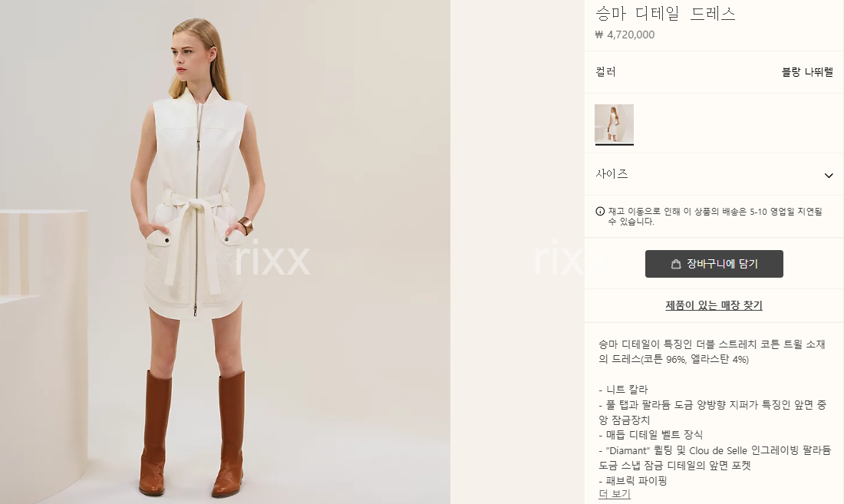844x504 pixels.
Task: Click the partially visible second product image
Action: (517, 252)
